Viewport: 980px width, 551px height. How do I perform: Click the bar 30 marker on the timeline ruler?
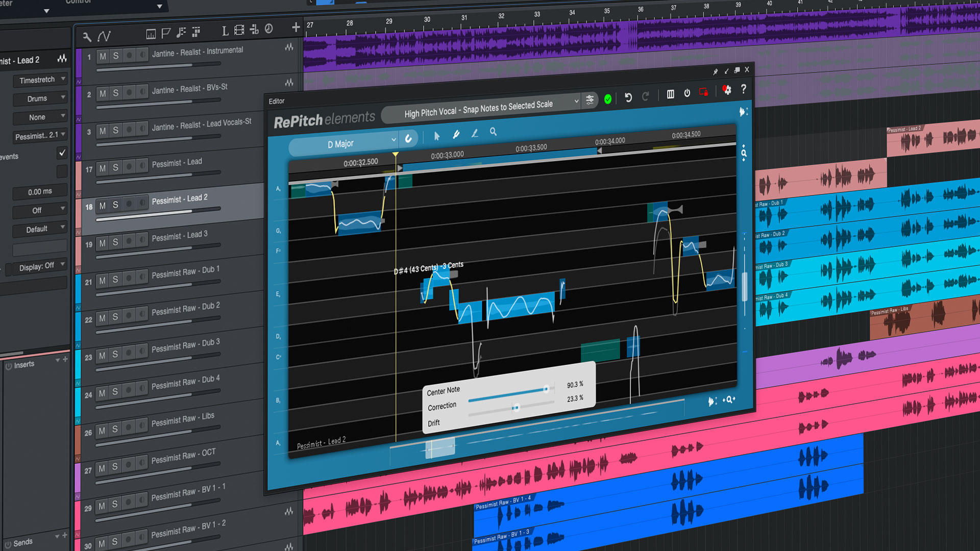[x=427, y=19]
